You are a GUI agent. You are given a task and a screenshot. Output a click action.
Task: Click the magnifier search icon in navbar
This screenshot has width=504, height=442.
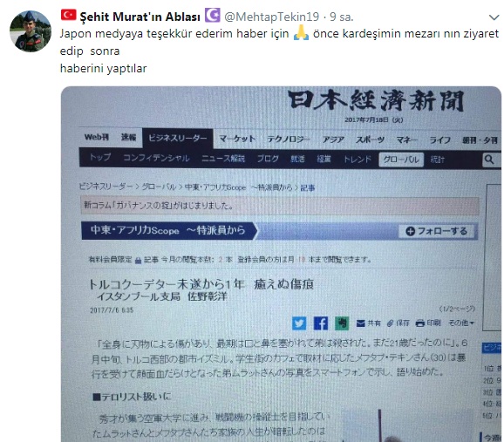[489, 160]
